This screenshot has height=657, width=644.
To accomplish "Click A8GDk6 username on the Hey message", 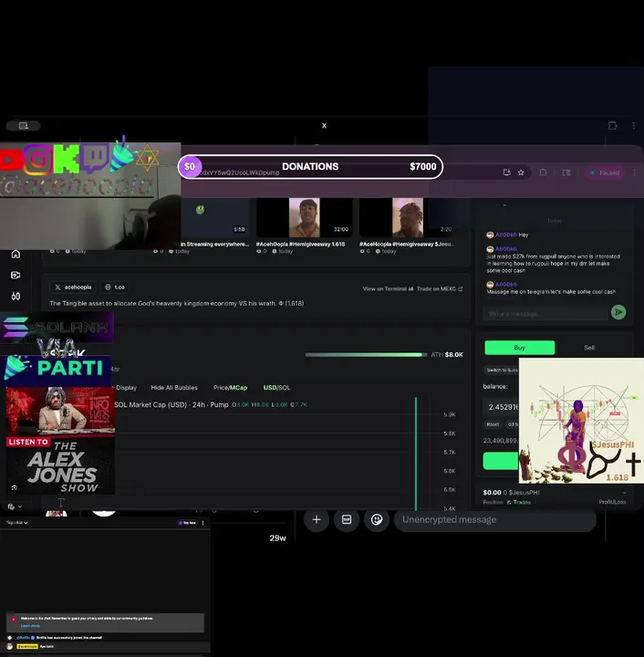I will pyautogui.click(x=506, y=235).
